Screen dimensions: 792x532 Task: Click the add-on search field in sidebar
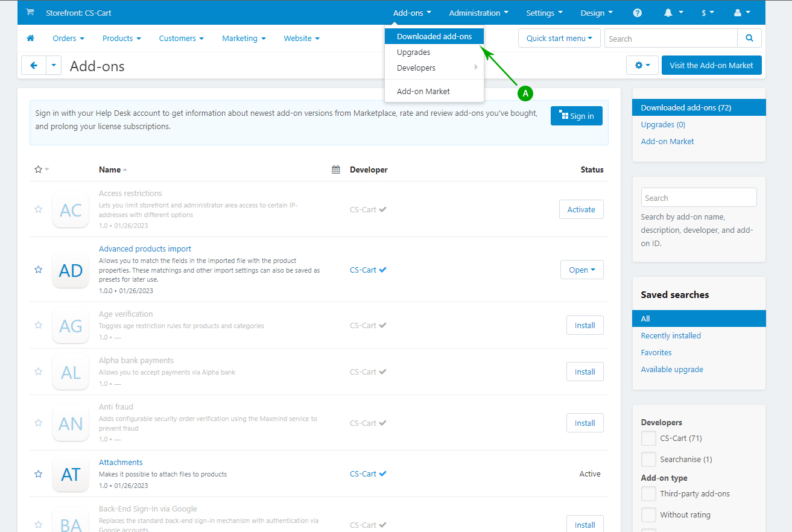point(699,198)
